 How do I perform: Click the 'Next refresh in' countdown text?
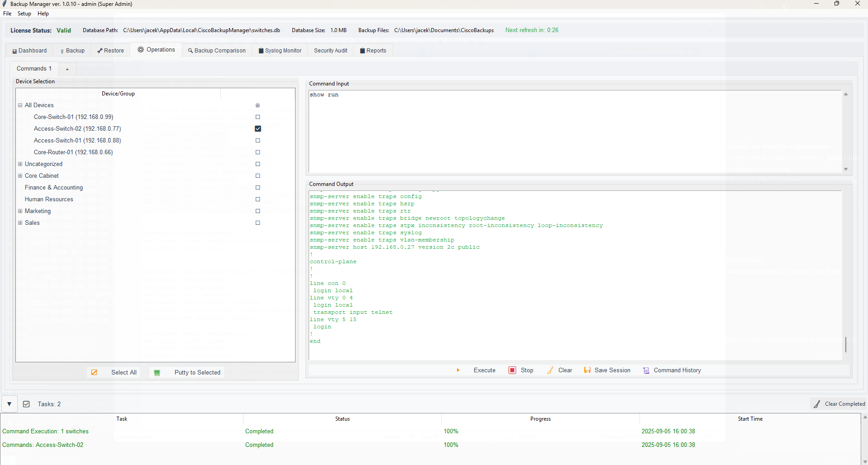tap(532, 30)
